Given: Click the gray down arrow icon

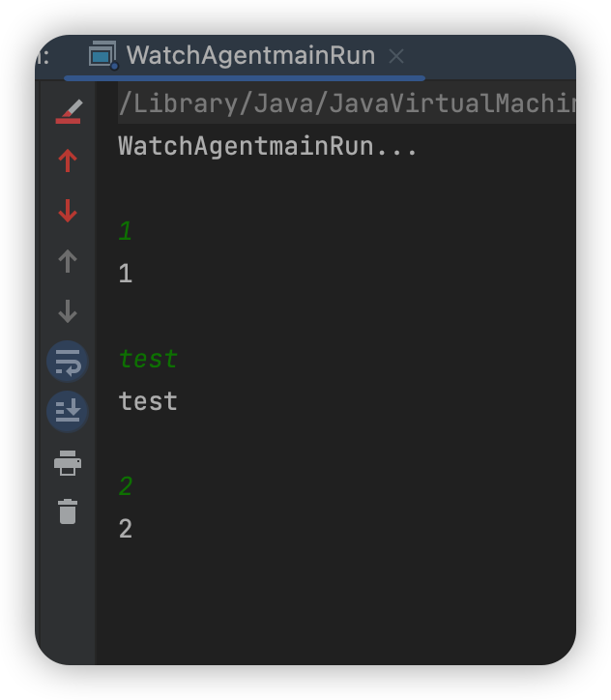Looking at the screenshot, I should tap(68, 311).
